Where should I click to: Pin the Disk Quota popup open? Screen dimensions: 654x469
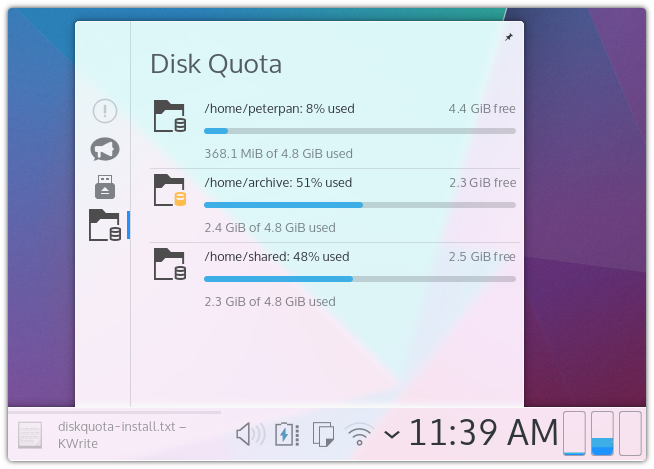coord(508,37)
